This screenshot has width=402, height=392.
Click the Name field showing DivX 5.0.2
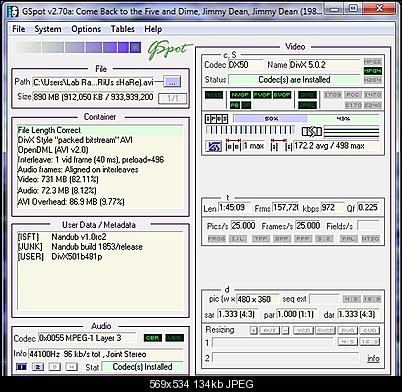coord(325,65)
